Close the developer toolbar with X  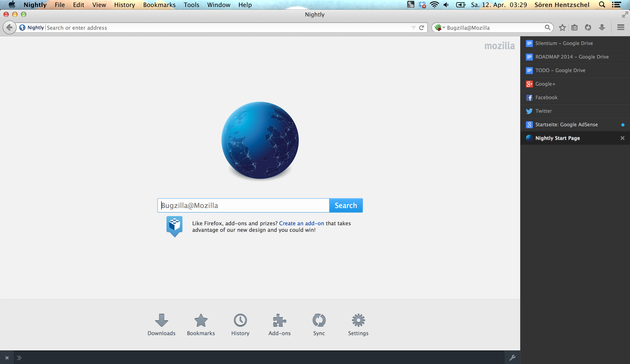pos(7,358)
